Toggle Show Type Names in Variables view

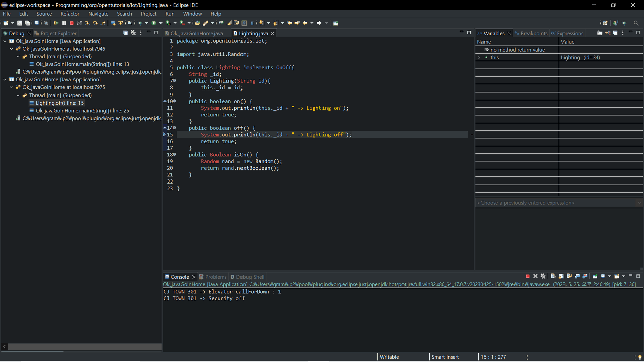600,33
